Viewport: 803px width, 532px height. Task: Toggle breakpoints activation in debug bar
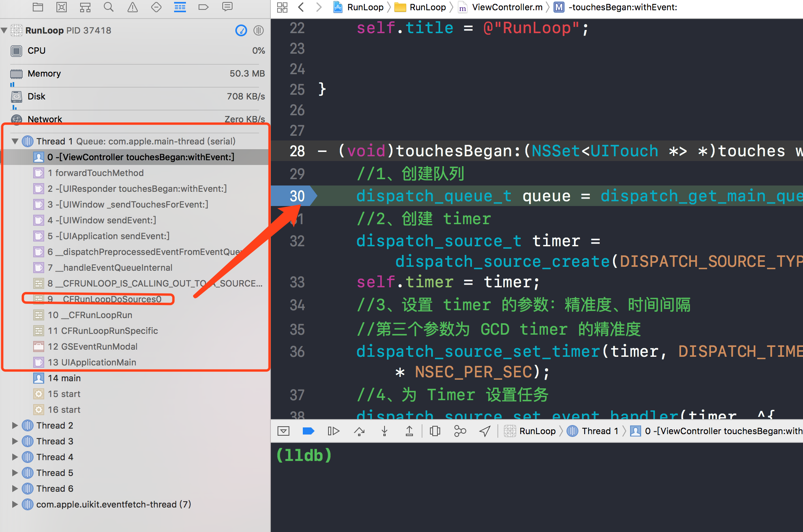[x=308, y=431]
